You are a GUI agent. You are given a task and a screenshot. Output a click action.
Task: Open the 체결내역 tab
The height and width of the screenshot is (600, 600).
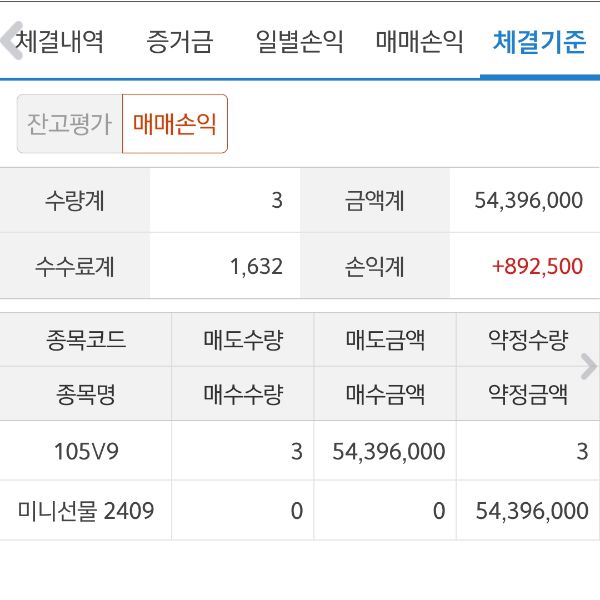click(x=60, y=42)
